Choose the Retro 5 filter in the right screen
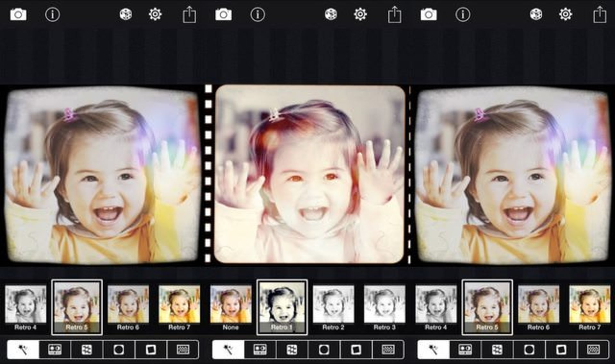The height and width of the screenshot is (364, 615). (487, 307)
